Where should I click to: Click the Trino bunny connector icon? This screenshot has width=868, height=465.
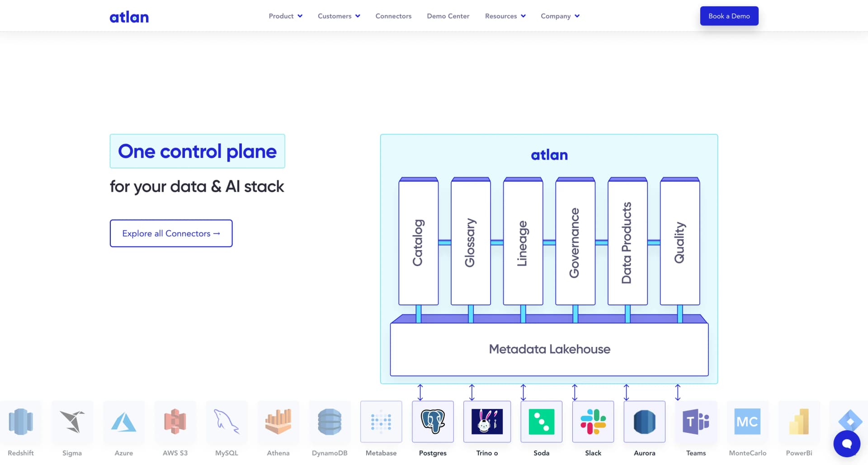[487, 422]
